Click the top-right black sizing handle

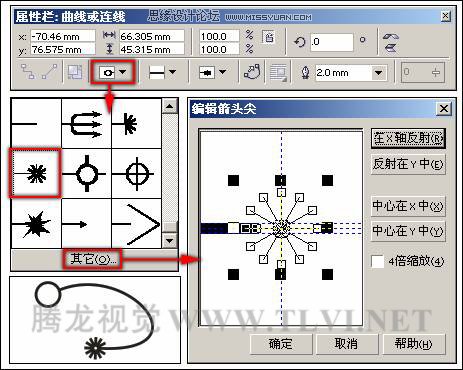327,180
